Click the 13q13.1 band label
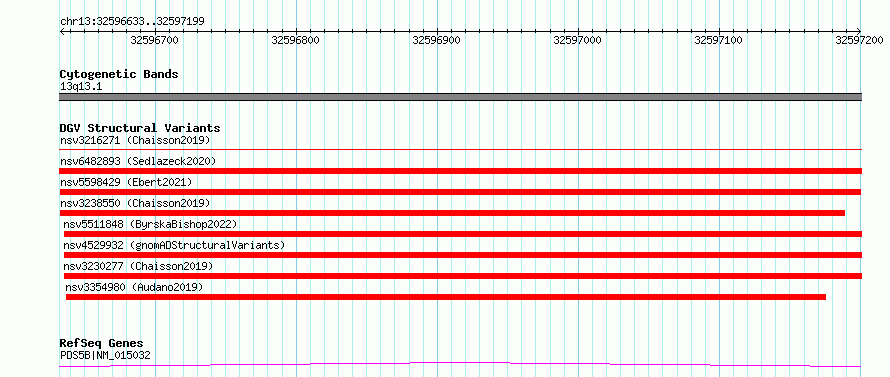The height and width of the screenshot is (377, 890). [81, 87]
